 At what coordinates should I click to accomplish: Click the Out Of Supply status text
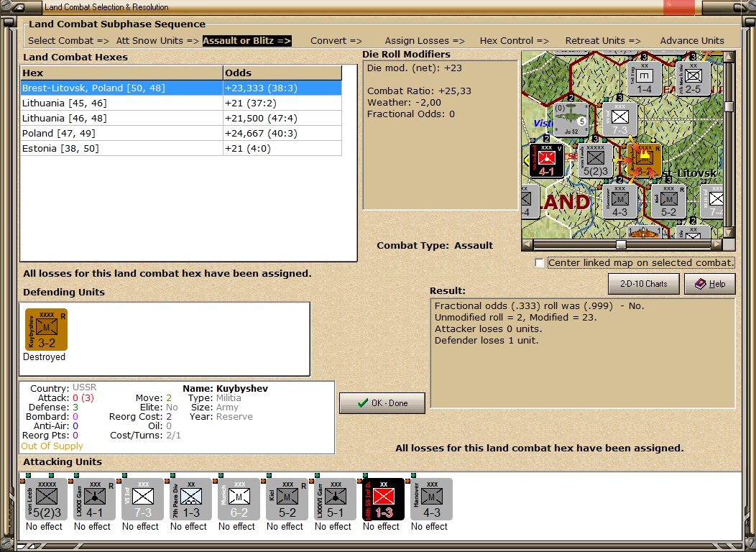click(x=52, y=446)
